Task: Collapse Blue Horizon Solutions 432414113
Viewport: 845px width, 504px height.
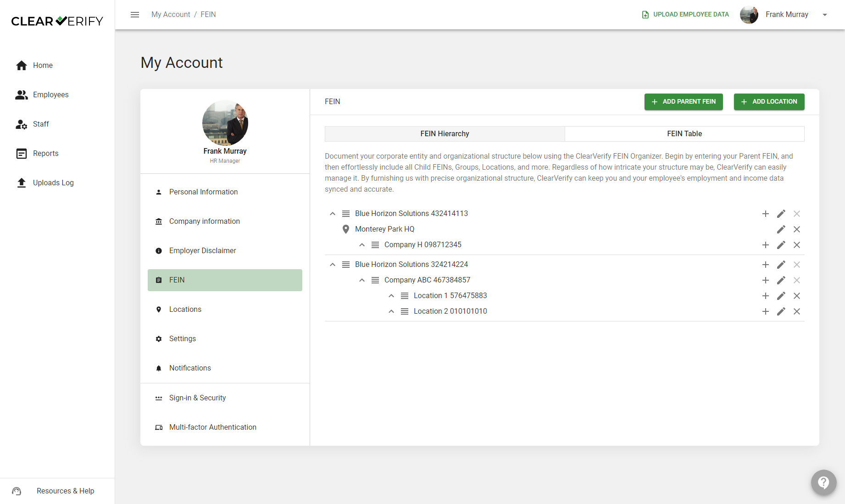Action: (333, 214)
